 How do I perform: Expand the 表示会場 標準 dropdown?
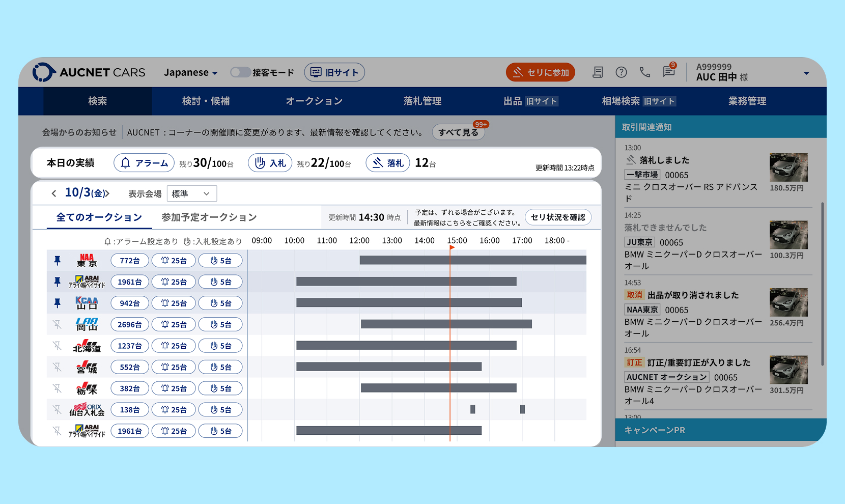[x=191, y=193]
